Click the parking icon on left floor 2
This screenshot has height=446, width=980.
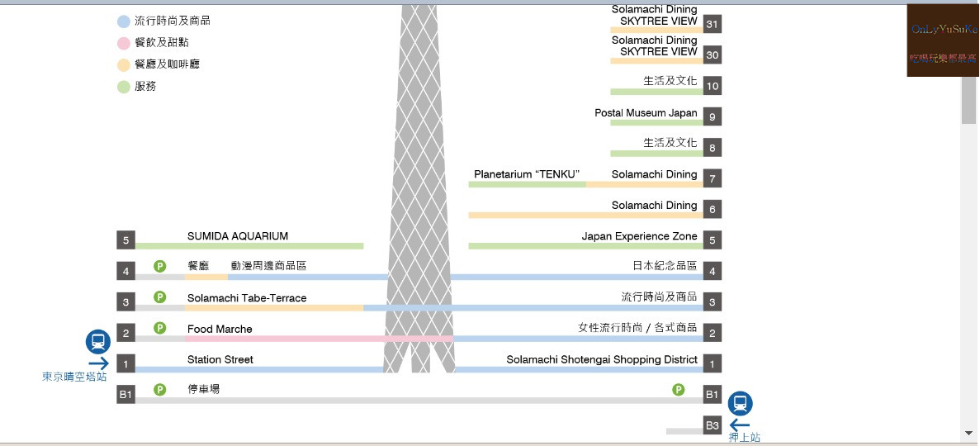[160, 328]
